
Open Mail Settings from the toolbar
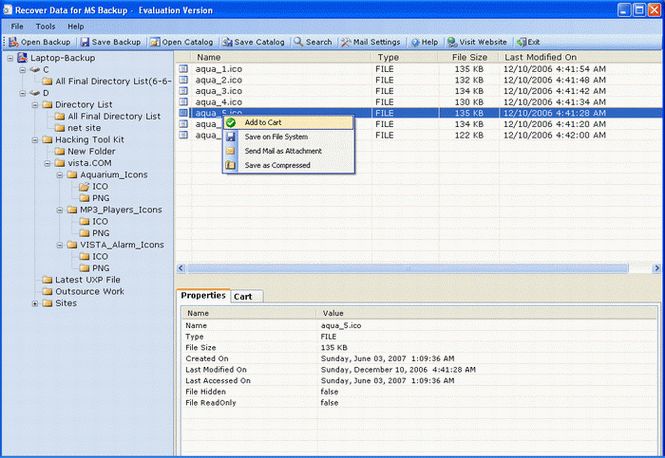371,42
